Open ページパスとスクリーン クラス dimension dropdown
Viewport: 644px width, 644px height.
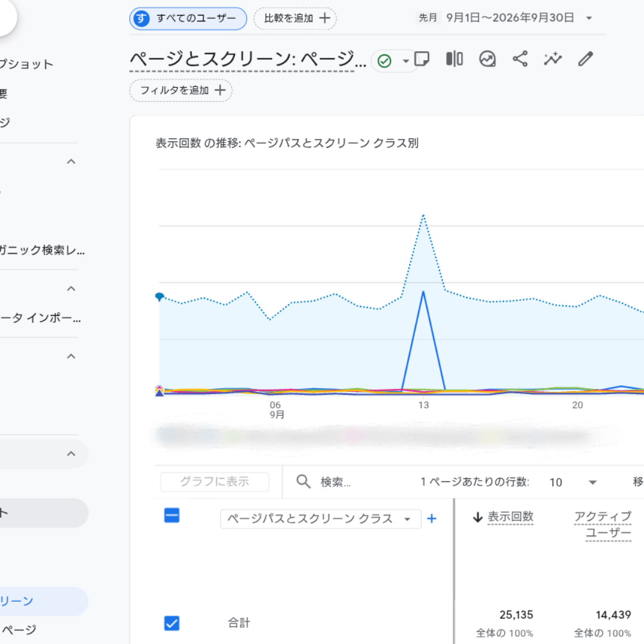click(321, 519)
